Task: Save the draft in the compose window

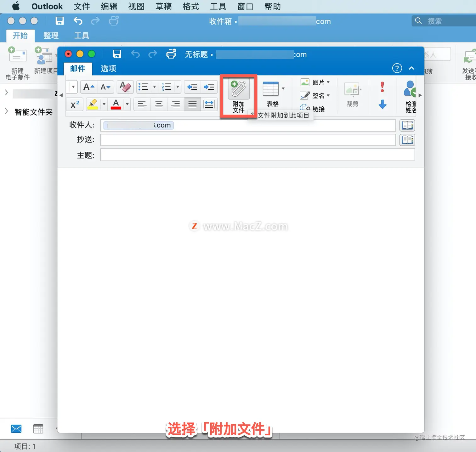Action: [117, 54]
